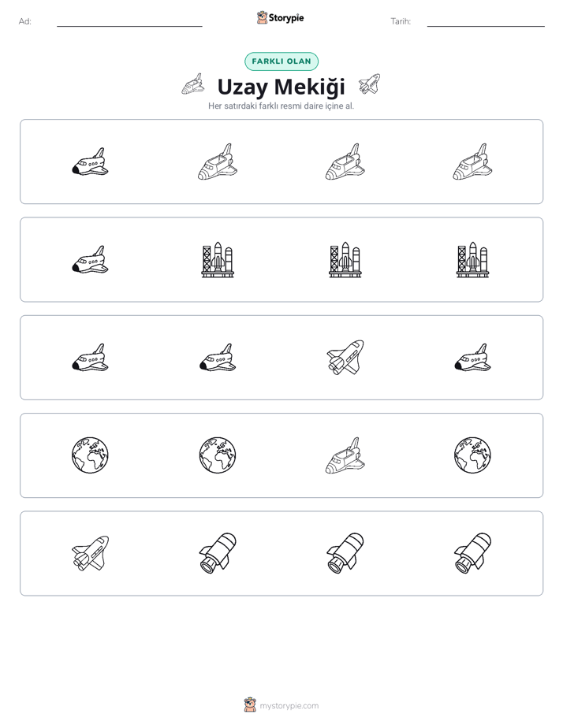Viewport: 563px width, 728px height.
Task: Pick the space shuttle among the Earth globes
Action: tap(345, 455)
